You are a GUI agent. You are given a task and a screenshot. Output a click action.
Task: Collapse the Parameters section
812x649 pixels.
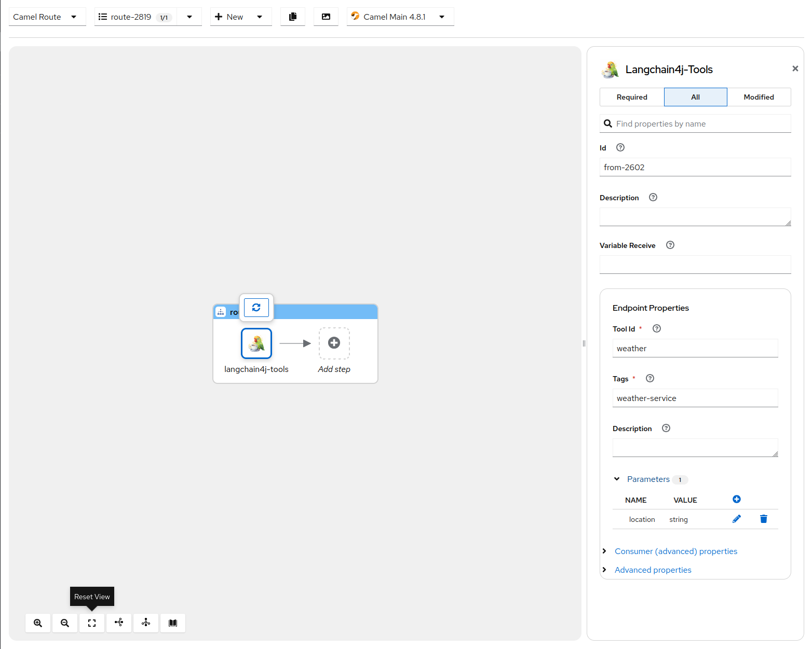pyautogui.click(x=617, y=479)
